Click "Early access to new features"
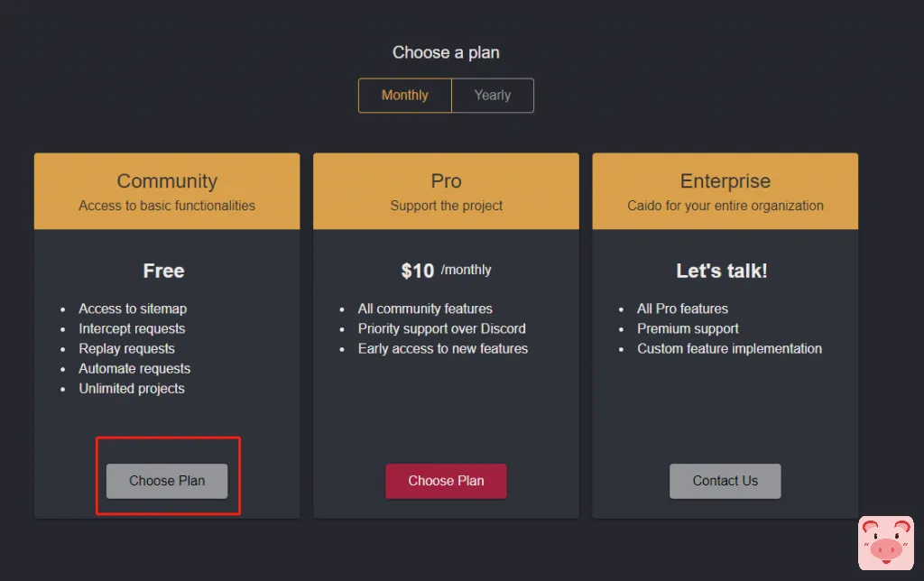Viewport: 924px width, 581px height. point(442,348)
